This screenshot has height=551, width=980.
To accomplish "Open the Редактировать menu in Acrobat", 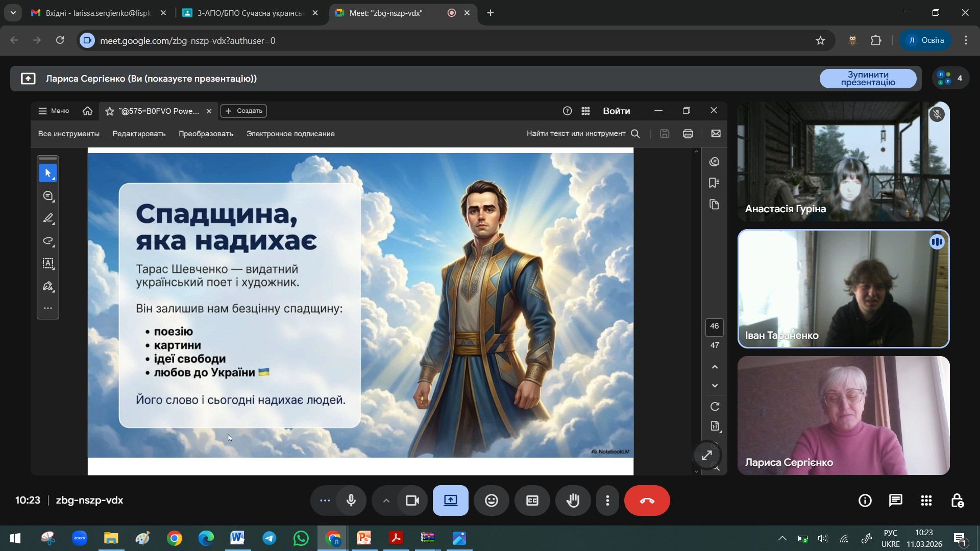I will [139, 134].
